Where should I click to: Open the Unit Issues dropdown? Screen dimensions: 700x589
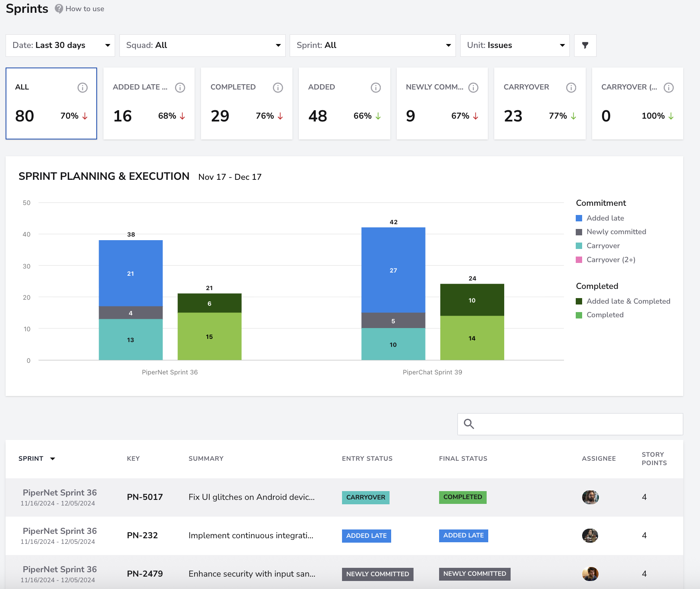(x=515, y=45)
